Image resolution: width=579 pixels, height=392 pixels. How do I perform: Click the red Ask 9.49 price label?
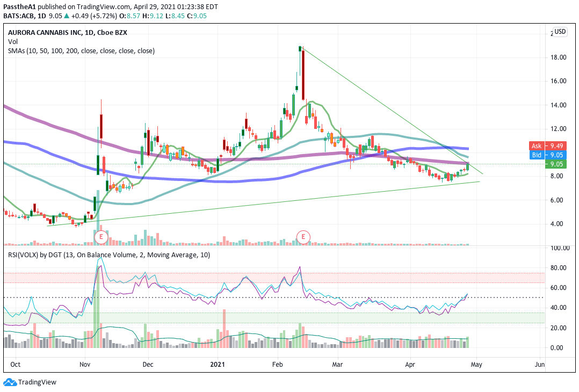coord(547,146)
